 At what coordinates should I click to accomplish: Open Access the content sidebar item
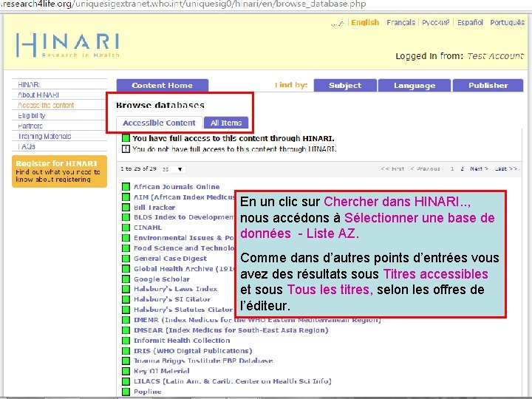pyautogui.click(x=46, y=105)
